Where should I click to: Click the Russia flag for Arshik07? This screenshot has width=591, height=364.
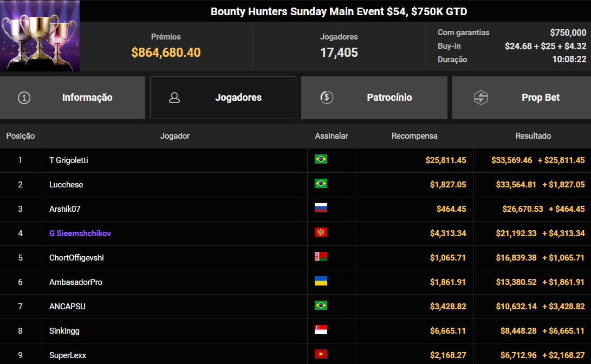321,207
